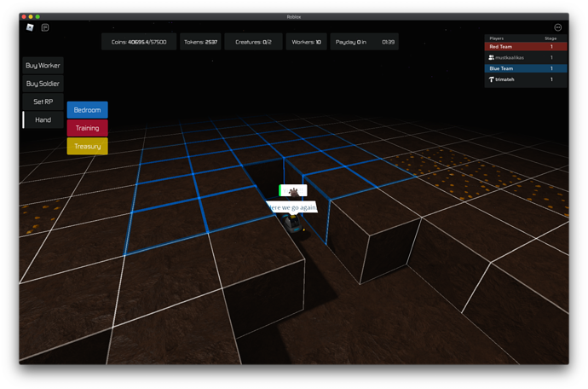Open the three-dots options icon
This screenshot has width=588, height=389.
(557, 27)
